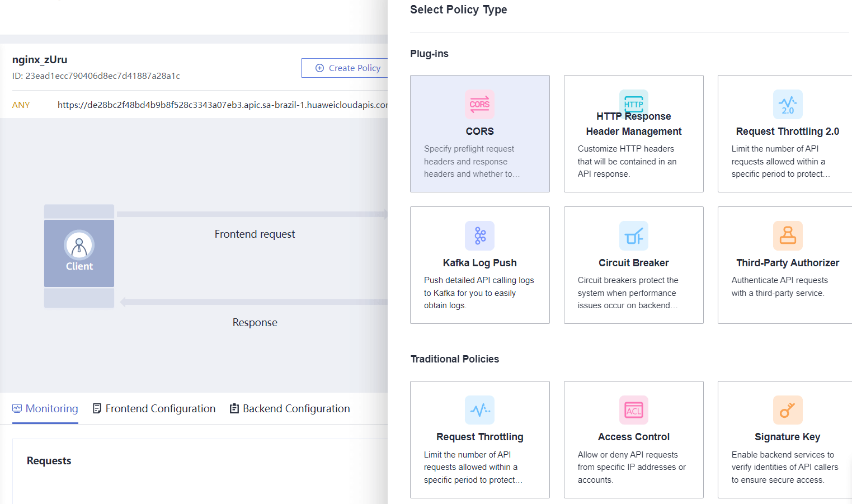Pick the Kafka Log Push icon
852x504 pixels.
479,235
